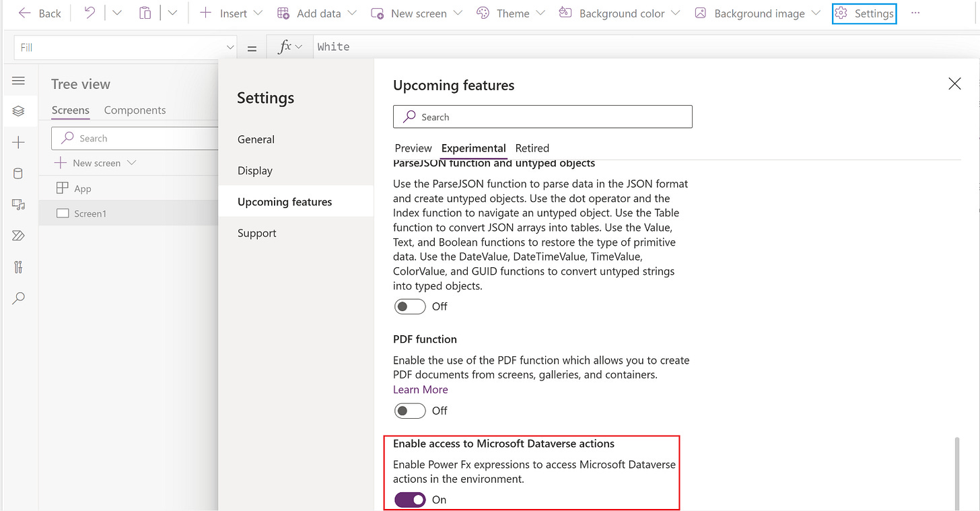The width and height of the screenshot is (980, 511).
Task: Click the formula bar showing White
Action: [646, 47]
